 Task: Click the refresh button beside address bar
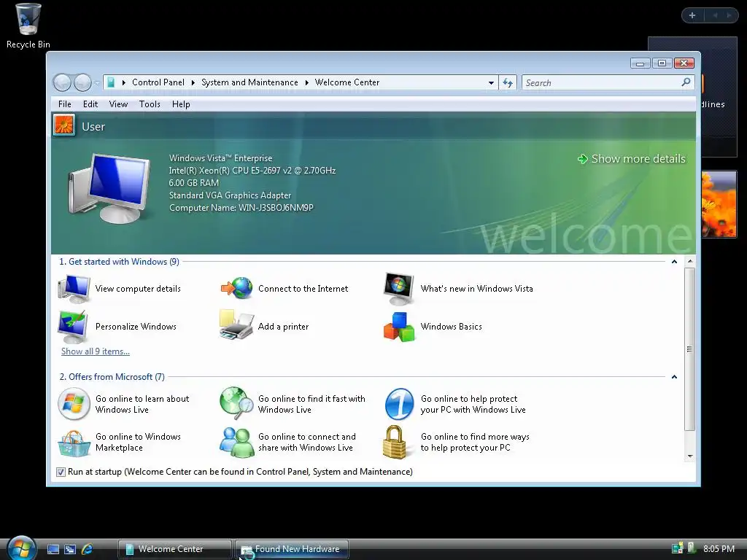[508, 83]
